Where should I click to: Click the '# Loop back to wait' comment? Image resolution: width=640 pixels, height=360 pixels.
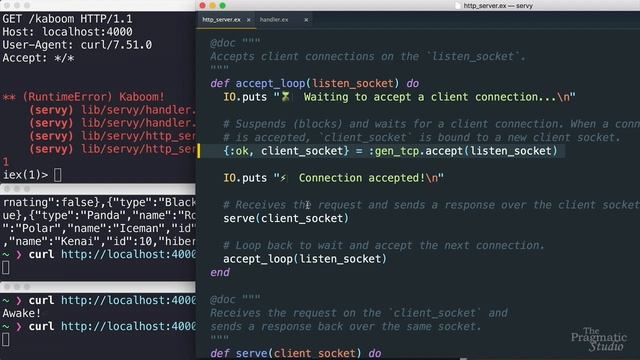pyautogui.click(x=384, y=245)
